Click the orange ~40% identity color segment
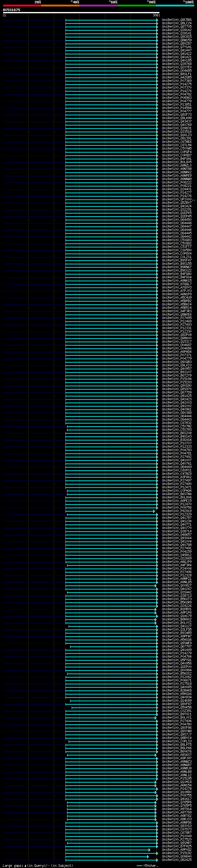This screenshot has height=868, width=197. 60,6
